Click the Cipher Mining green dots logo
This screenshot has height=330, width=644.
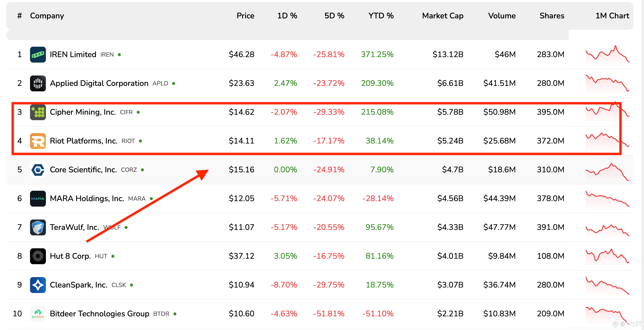click(x=38, y=112)
